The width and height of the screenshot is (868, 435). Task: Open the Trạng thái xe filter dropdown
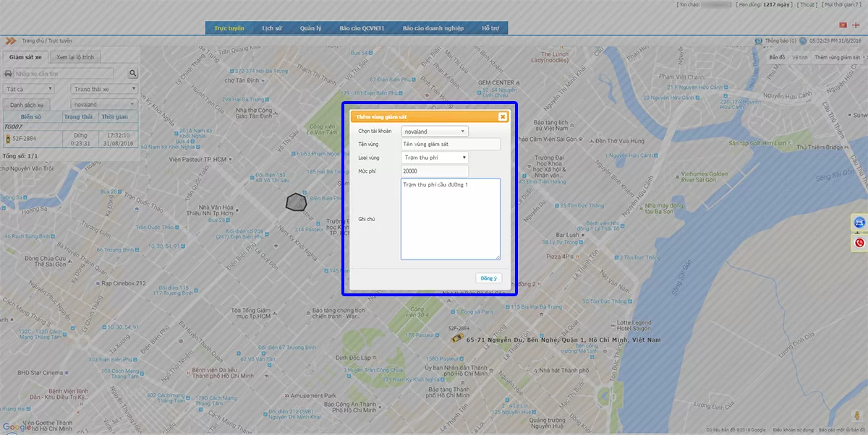(x=104, y=89)
